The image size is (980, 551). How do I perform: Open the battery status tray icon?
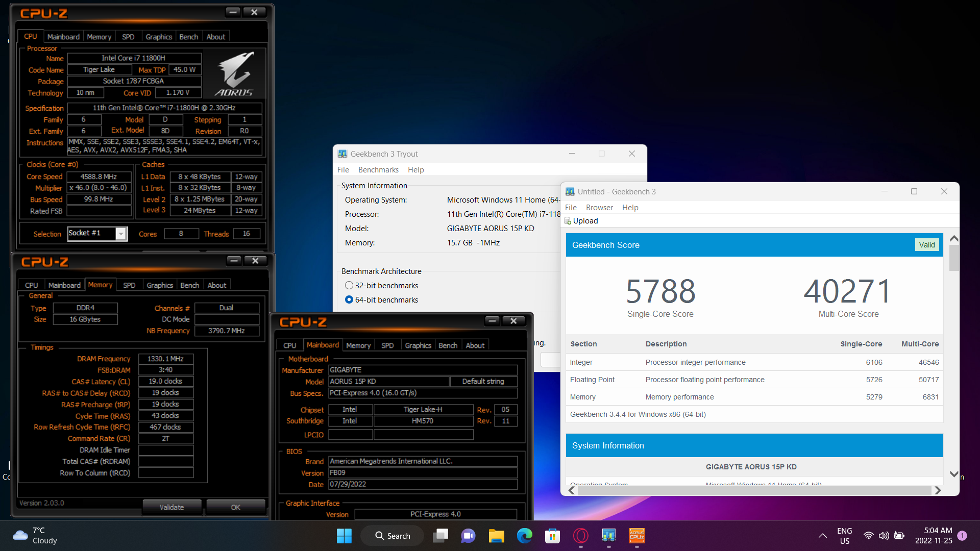pyautogui.click(x=899, y=536)
